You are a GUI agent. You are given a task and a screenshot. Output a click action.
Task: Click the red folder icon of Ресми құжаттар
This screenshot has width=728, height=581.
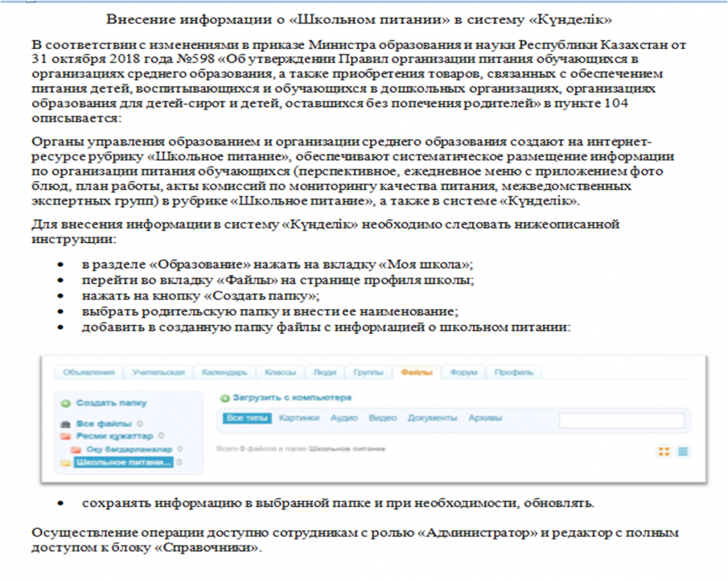click(x=66, y=436)
